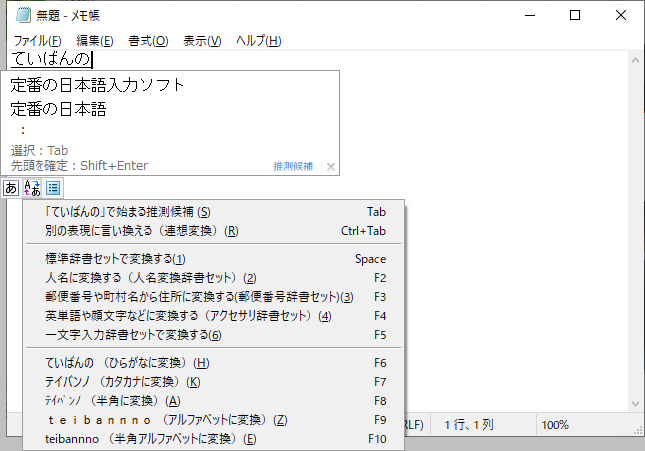Select 標準辞書セットで変換する(1)
Viewport: 645px width, 451px height.
(x=214, y=259)
